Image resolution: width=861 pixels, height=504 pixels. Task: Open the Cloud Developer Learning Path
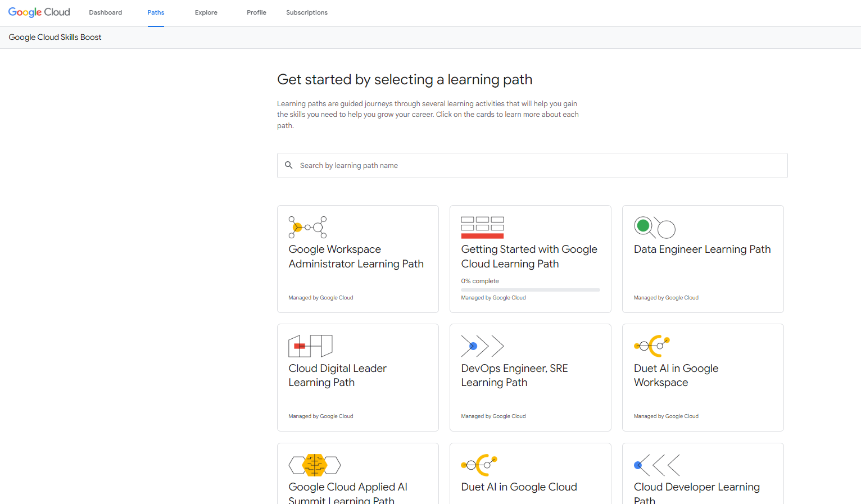click(x=703, y=474)
